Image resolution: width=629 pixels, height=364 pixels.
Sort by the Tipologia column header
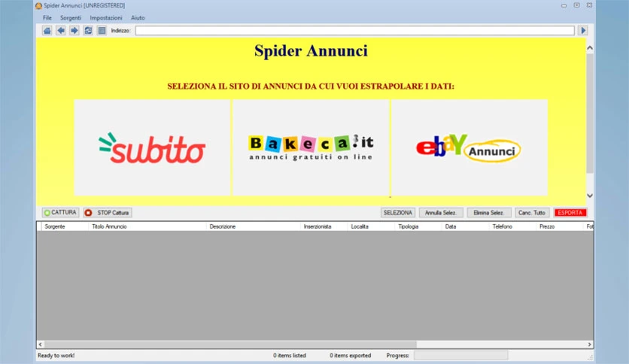click(418, 226)
